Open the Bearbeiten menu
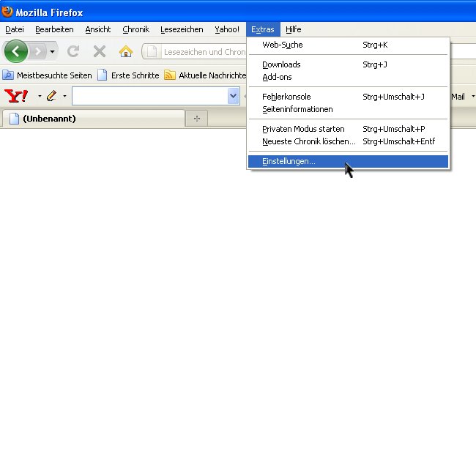This screenshot has width=476, height=476. 54,29
